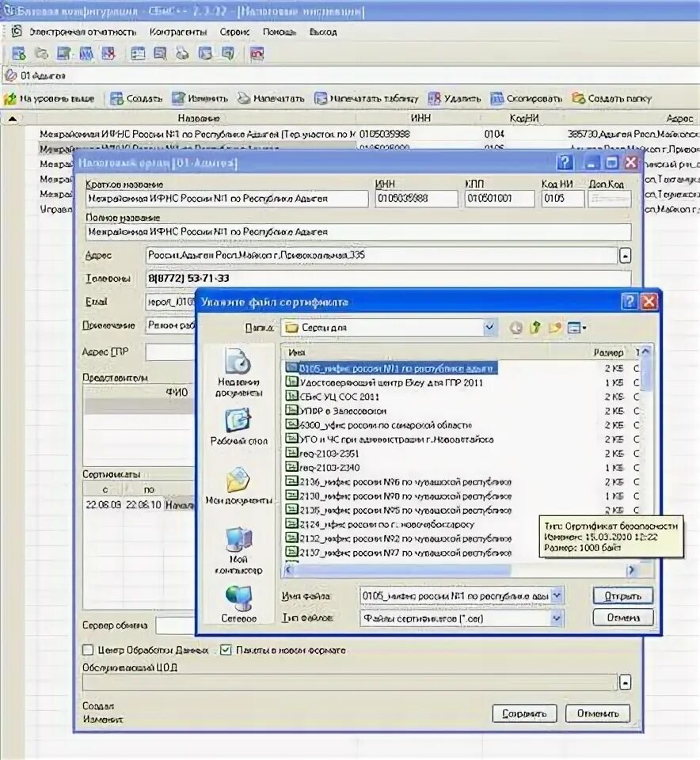Select the req-2103-2340 file
Screen dimensions: 700x760
pos(322,468)
